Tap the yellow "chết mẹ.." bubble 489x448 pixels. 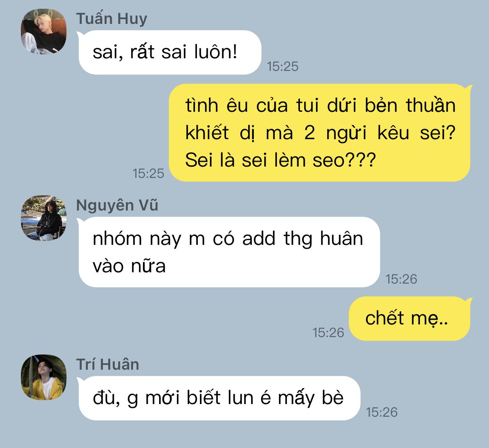tap(409, 318)
